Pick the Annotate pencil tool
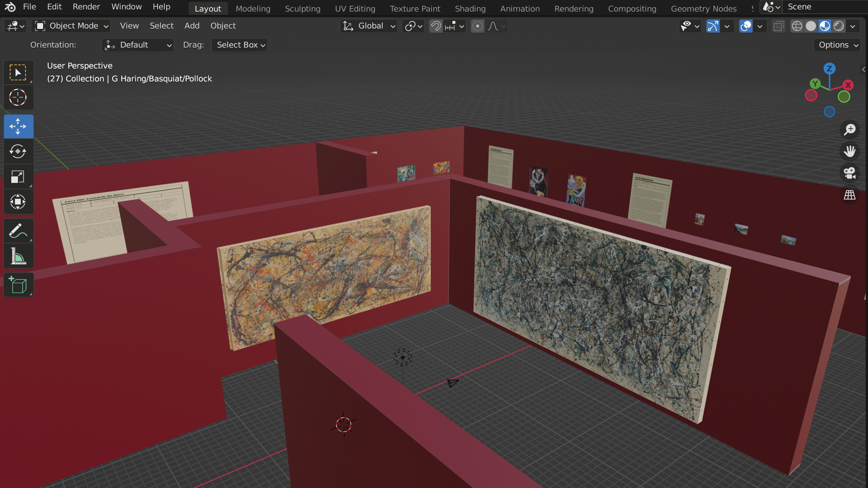868x488 pixels. [18, 231]
